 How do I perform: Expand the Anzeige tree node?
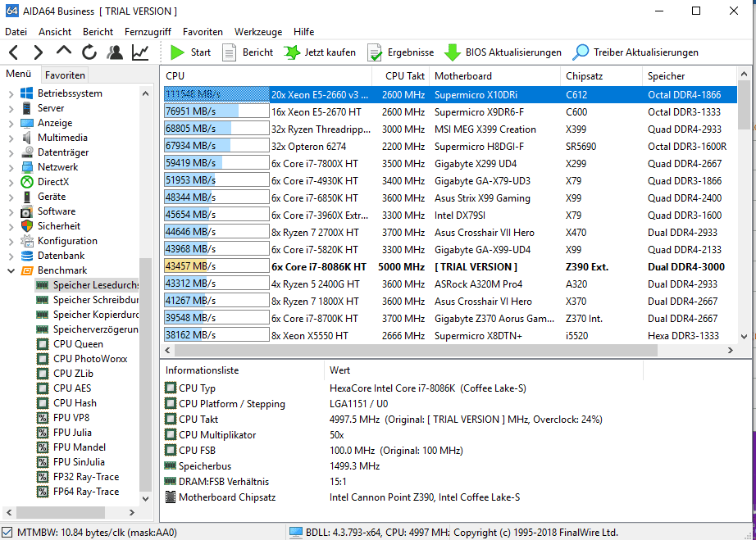[x=11, y=123]
